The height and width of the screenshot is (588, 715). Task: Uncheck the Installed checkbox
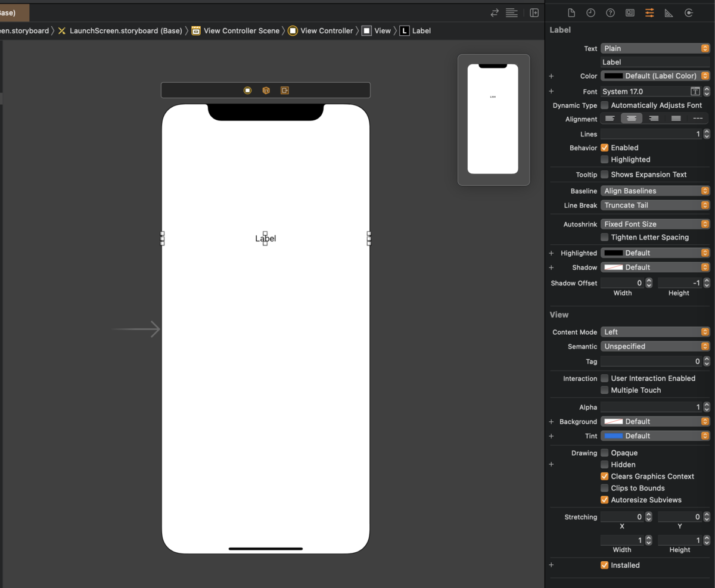coord(605,565)
